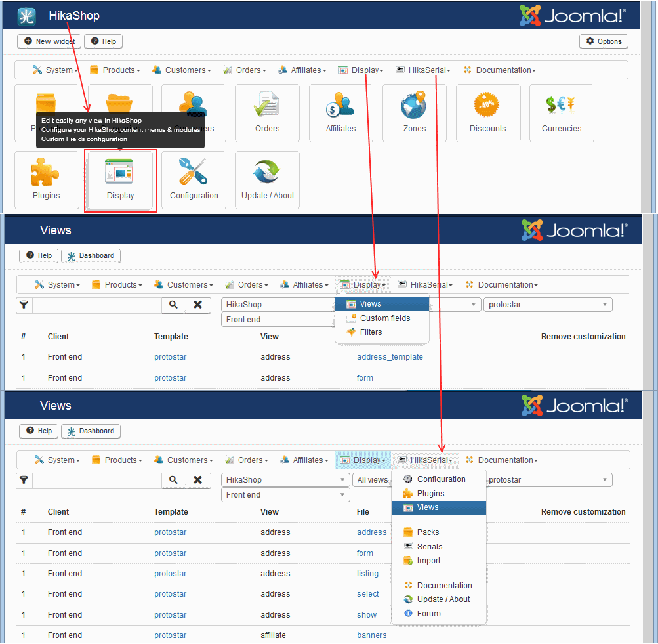
Task: Choose Custom fields in Display dropdown menu
Action: point(382,318)
